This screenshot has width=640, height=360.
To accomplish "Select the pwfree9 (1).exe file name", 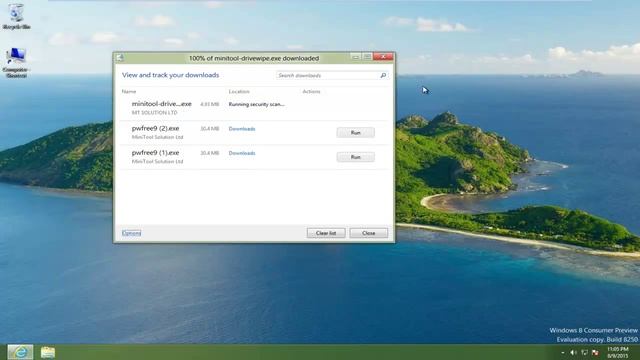I will [x=155, y=153].
